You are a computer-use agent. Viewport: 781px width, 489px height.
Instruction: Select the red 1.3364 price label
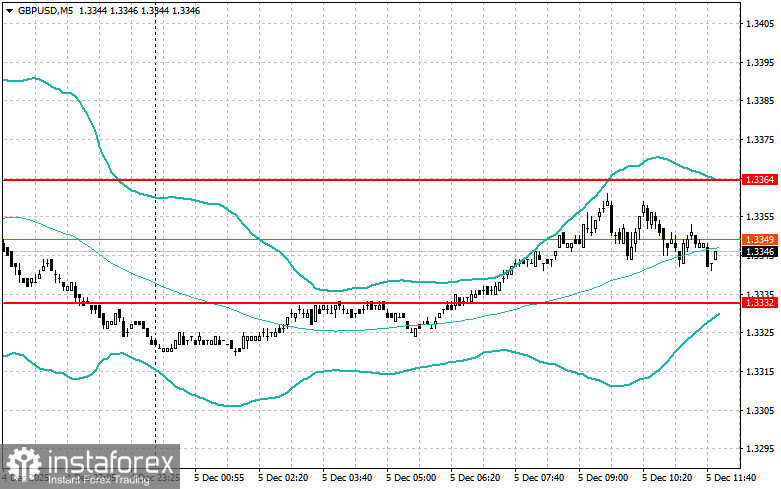coord(760,180)
